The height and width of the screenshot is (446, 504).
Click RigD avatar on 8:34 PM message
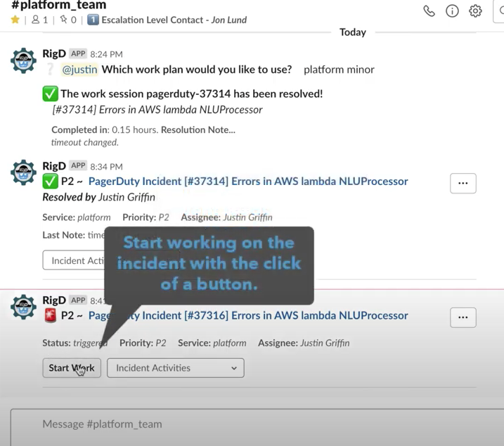(23, 172)
